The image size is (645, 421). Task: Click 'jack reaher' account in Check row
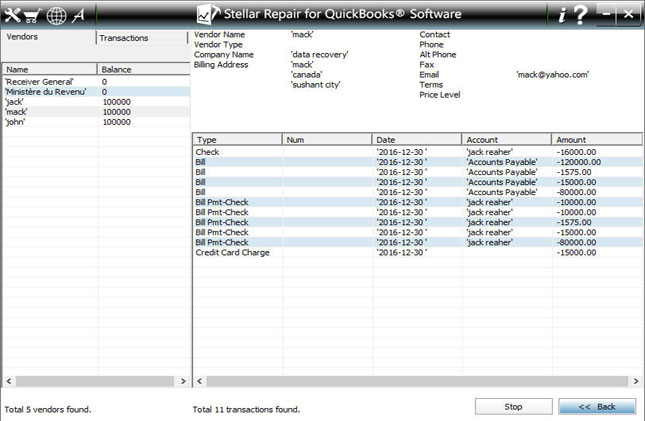click(x=490, y=152)
